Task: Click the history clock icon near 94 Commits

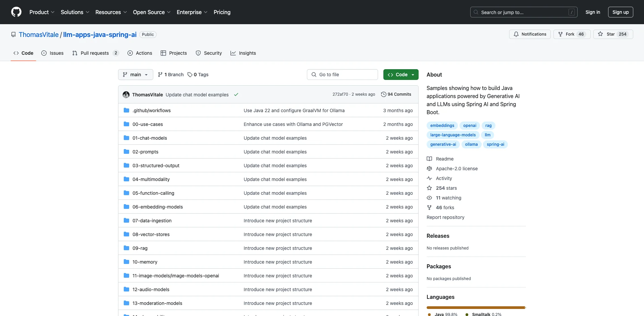Action: [383, 94]
